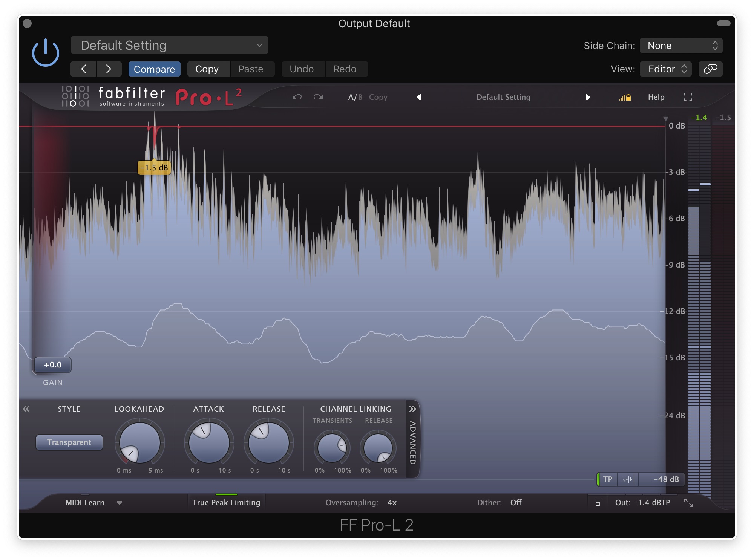Click the output level triangle marker at 0 dB
The height and width of the screenshot is (560, 754).
click(x=665, y=119)
